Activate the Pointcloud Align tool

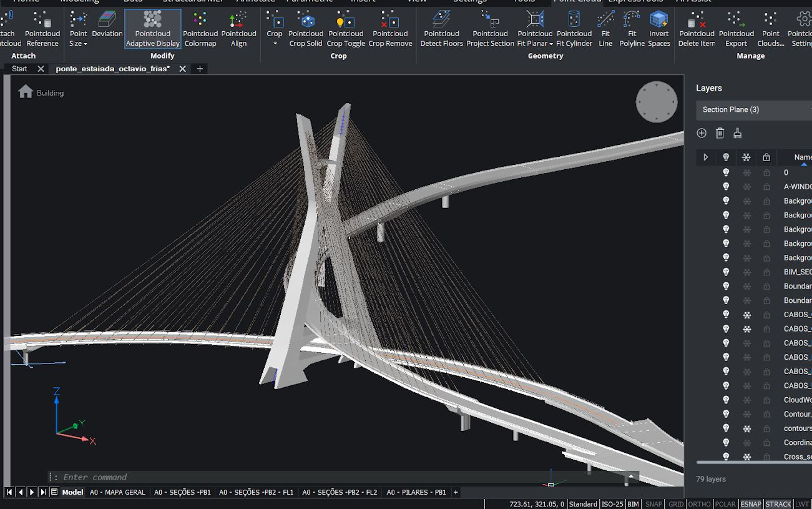pos(238,28)
